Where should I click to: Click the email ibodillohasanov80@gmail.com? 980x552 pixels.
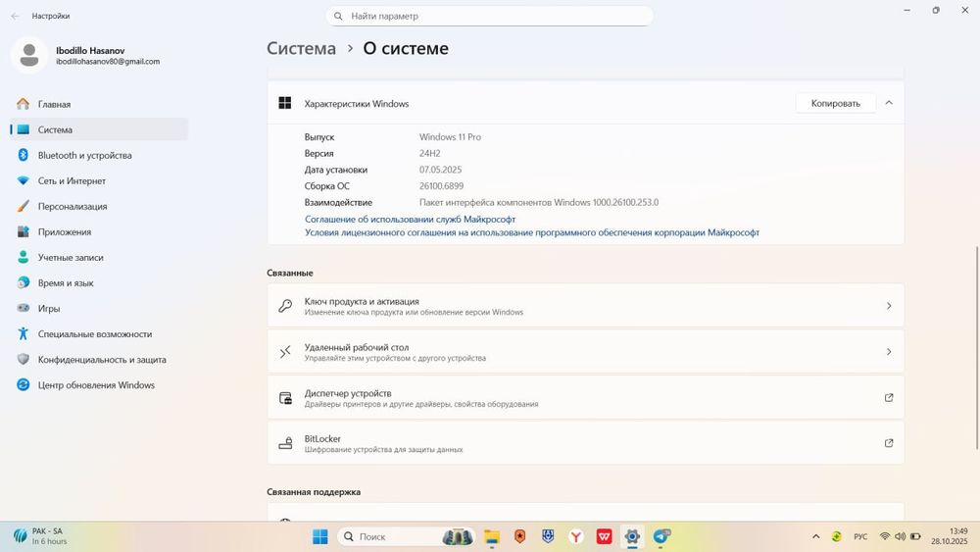click(x=108, y=61)
